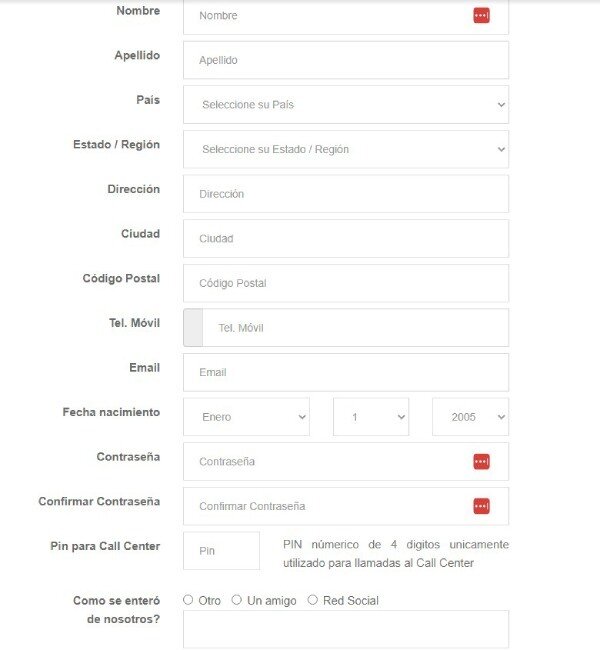
Task: Click the password manager icon in Nombre field
Action: [x=481, y=15]
